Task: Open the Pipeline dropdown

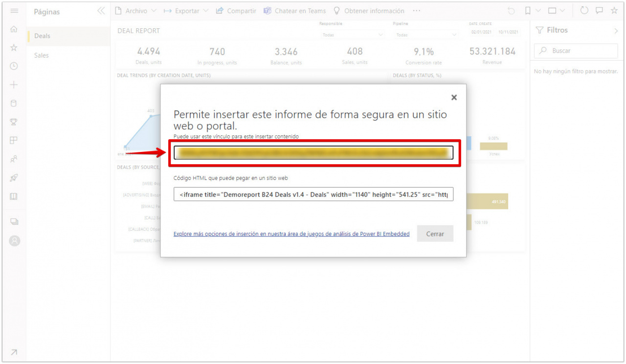Action: coord(426,35)
